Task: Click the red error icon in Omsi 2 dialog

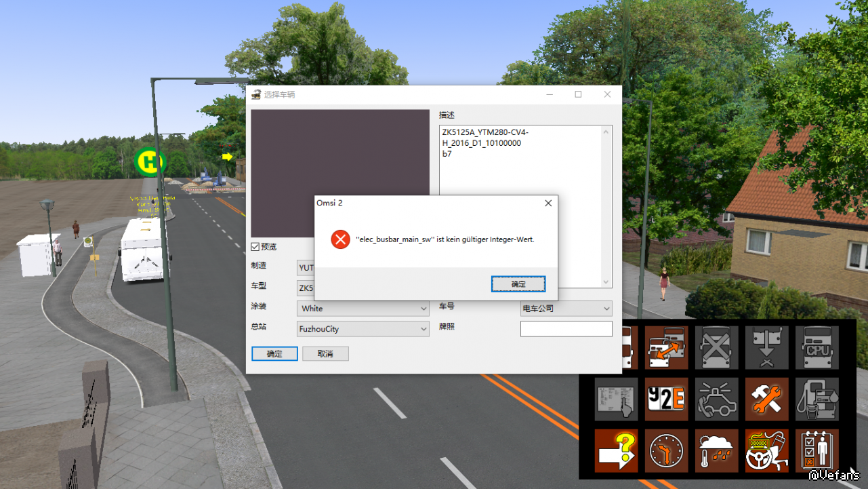Action: click(x=340, y=239)
